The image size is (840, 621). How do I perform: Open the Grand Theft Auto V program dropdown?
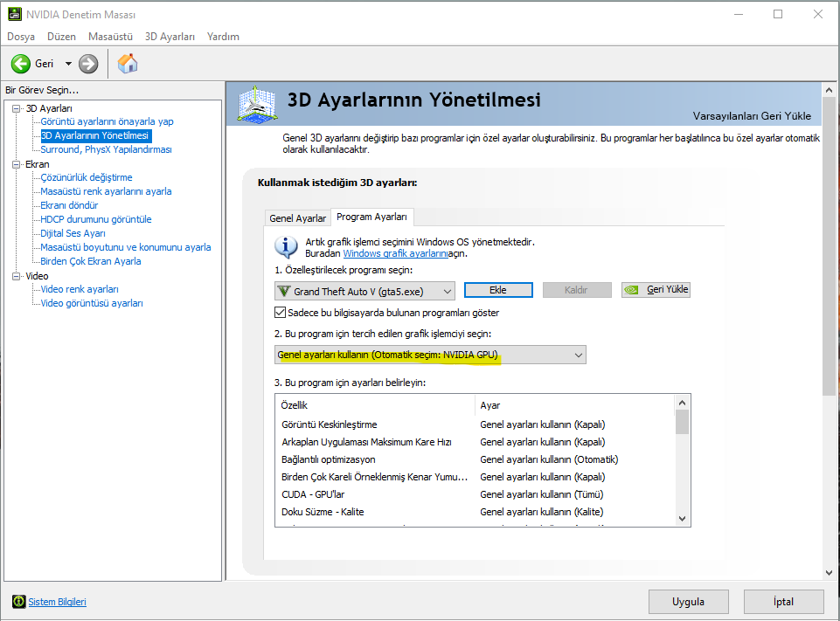pyautogui.click(x=364, y=291)
